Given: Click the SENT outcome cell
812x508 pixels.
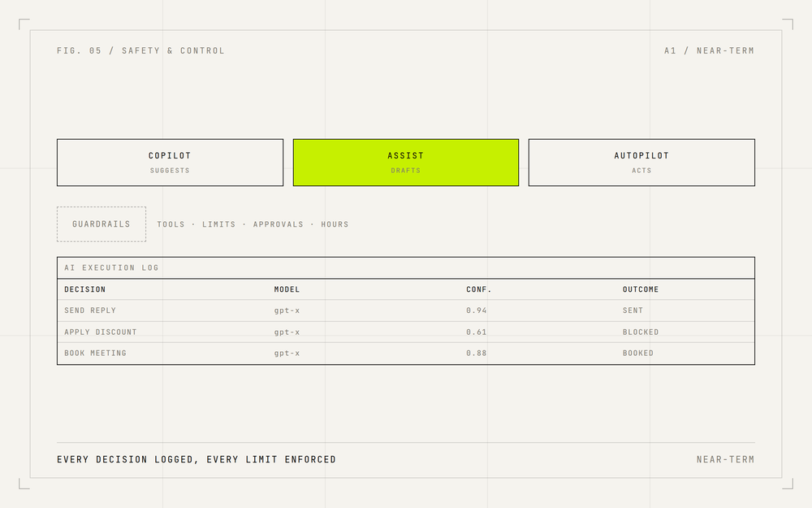Looking at the screenshot, I should click(633, 310).
